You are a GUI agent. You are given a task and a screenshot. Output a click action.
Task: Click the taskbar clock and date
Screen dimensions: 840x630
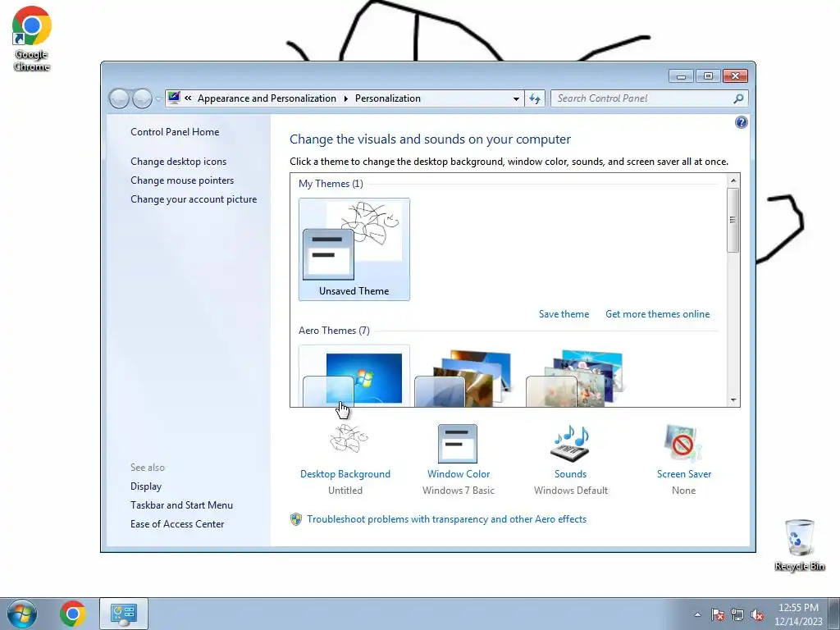(x=797, y=614)
